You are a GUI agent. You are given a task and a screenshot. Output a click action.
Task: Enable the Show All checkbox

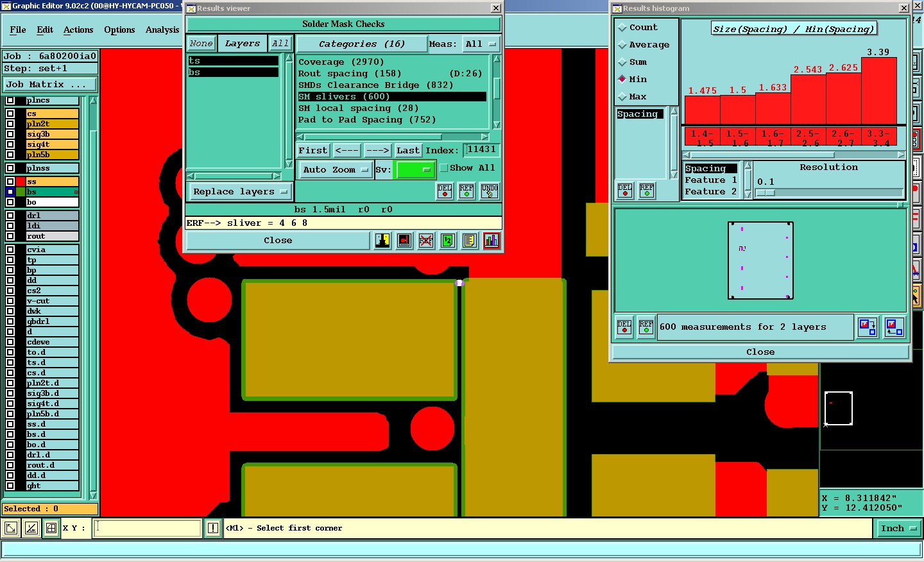click(443, 168)
